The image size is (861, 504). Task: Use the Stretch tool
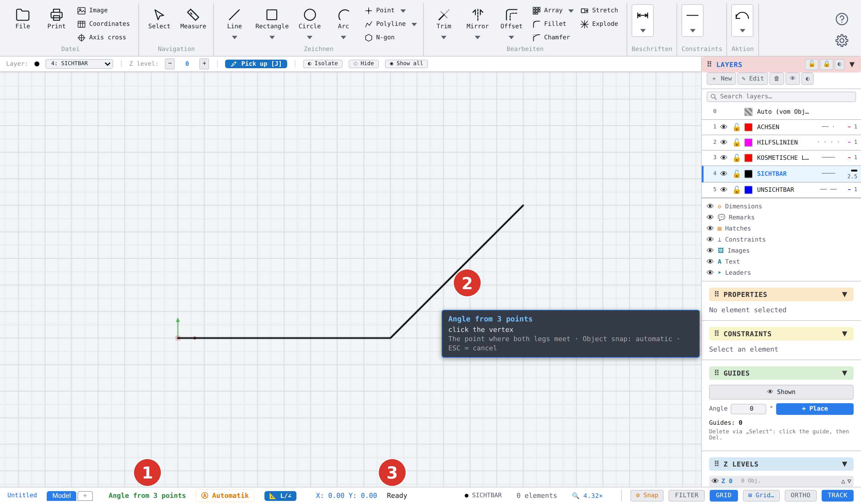[x=599, y=10]
